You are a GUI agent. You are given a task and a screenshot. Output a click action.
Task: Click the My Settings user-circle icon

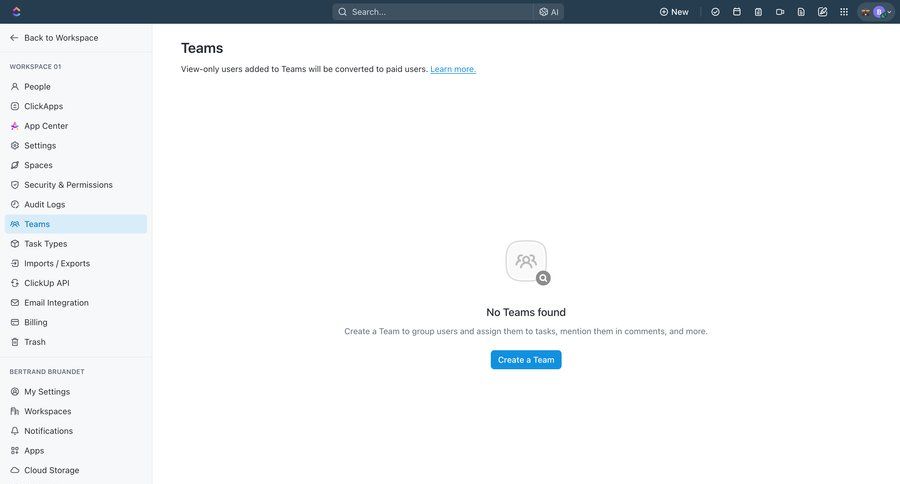tap(15, 392)
